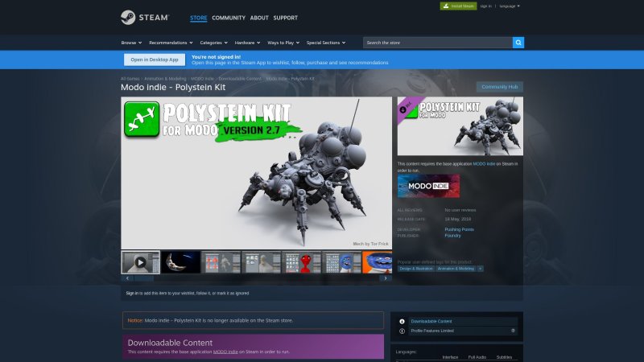The width and height of the screenshot is (644, 362).
Task: Click the sign in link at top
Action: coord(486,6)
